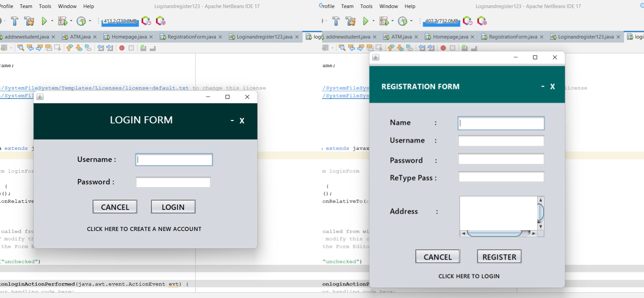Run project with green arrow in left IDE
This screenshot has height=298, width=644.
tap(44, 21)
